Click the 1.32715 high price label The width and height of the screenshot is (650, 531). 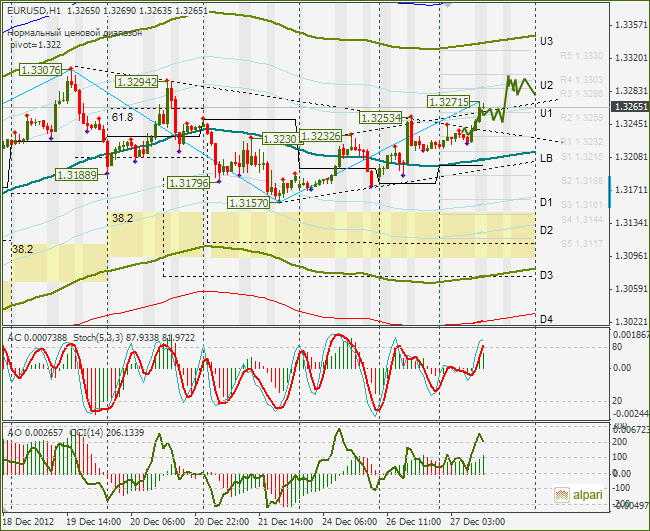pos(449,102)
